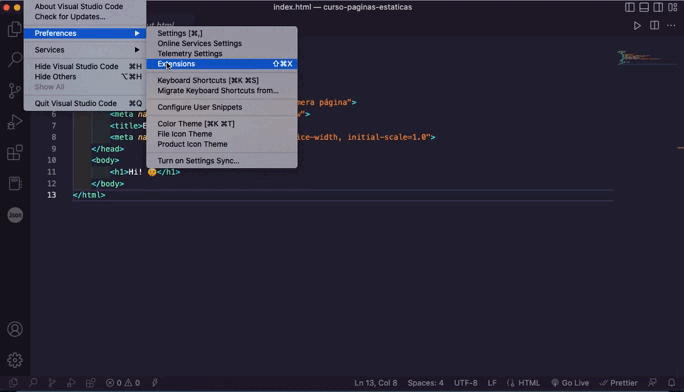Click Go Live in the status bar
This screenshot has width=684, height=392.
coord(570,383)
